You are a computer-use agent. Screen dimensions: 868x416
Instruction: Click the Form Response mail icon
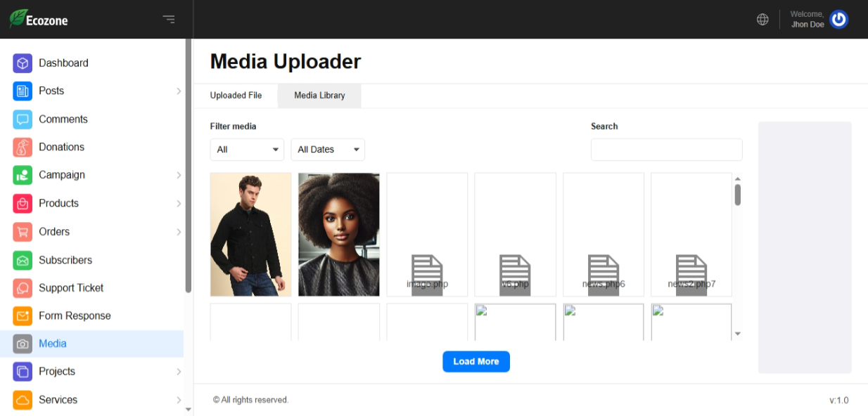[23, 316]
